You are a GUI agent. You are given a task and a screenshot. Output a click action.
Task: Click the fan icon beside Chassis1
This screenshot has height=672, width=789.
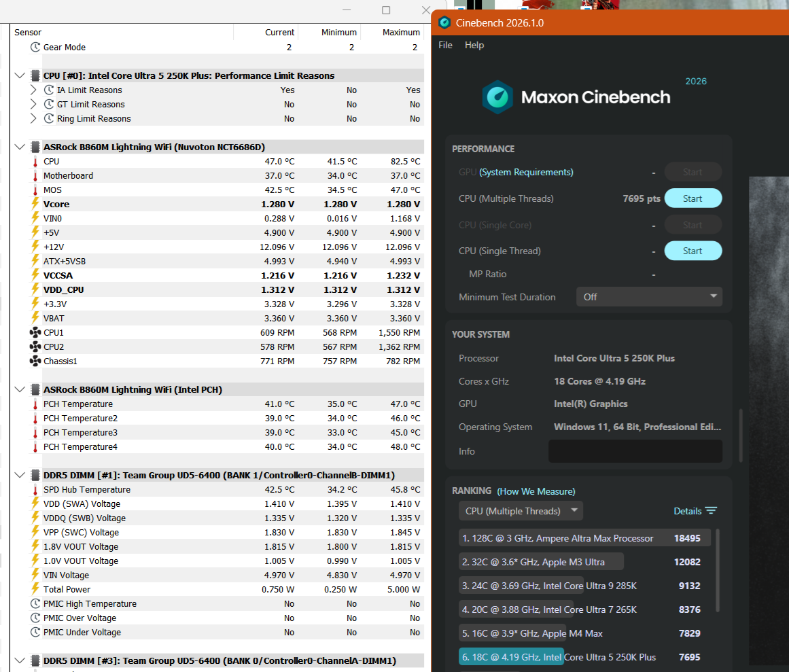coord(35,361)
